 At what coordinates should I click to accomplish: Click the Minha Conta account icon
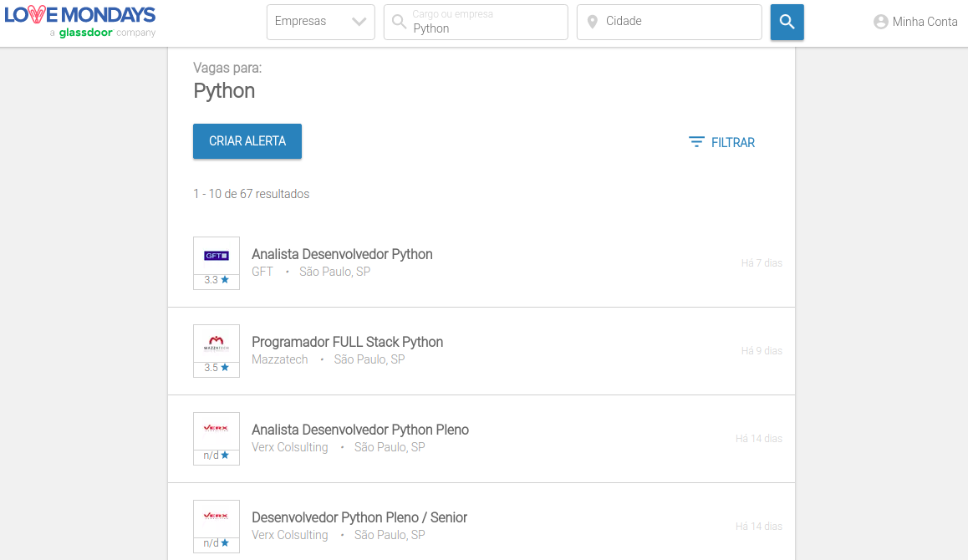coord(880,22)
